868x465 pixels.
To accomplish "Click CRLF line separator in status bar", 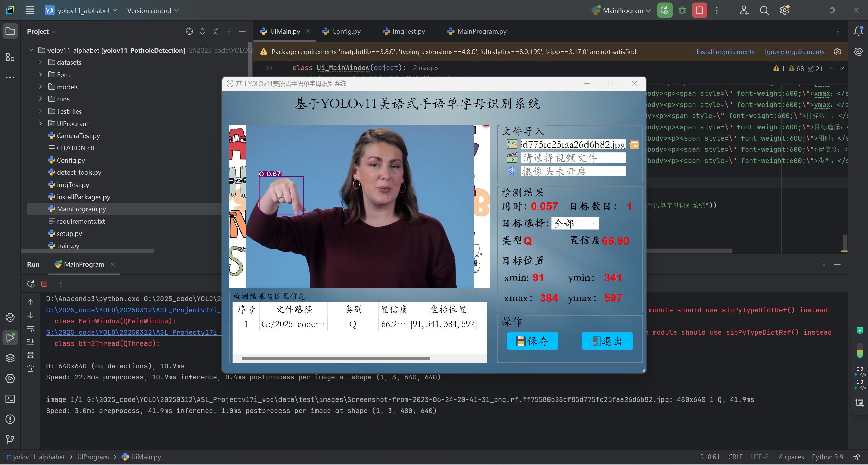I will click(735, 457).
